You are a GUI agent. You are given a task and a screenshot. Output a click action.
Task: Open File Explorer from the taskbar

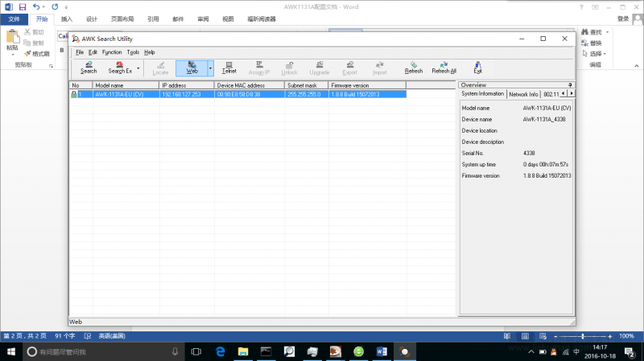(x=243, y=351)
